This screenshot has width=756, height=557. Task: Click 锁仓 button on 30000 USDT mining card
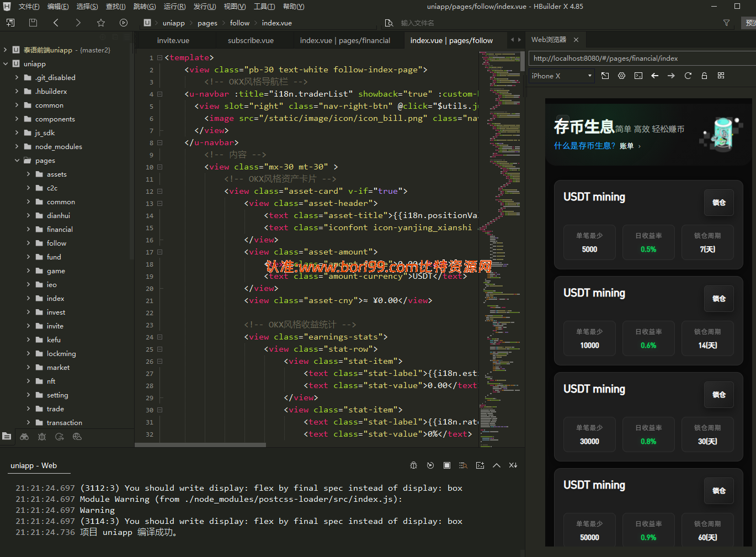coord(718,395)
